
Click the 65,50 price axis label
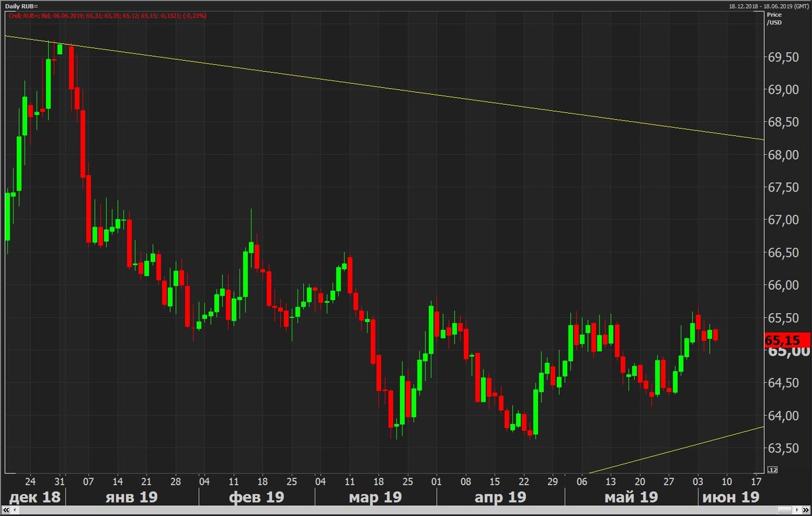click(784, 318)
